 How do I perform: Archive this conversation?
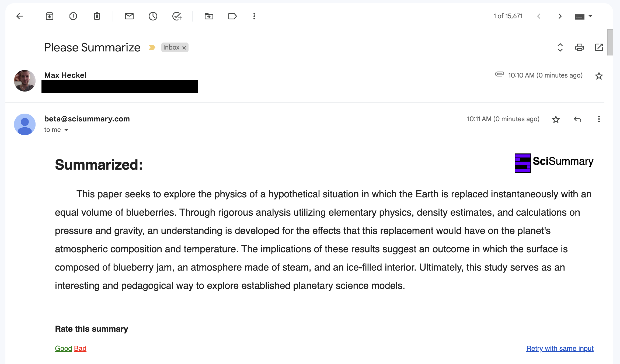pyautogui.click(x=50, y=16)
